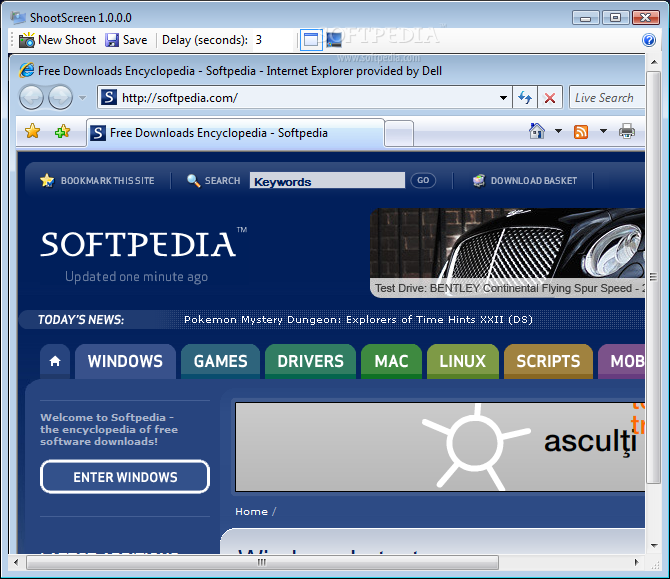
Task: Click the ShootScreen title bar app icon
Action: coord(18,18)
